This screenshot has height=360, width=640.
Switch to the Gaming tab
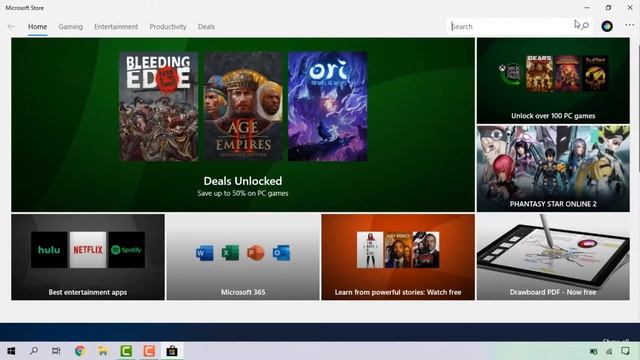point(71,27)
